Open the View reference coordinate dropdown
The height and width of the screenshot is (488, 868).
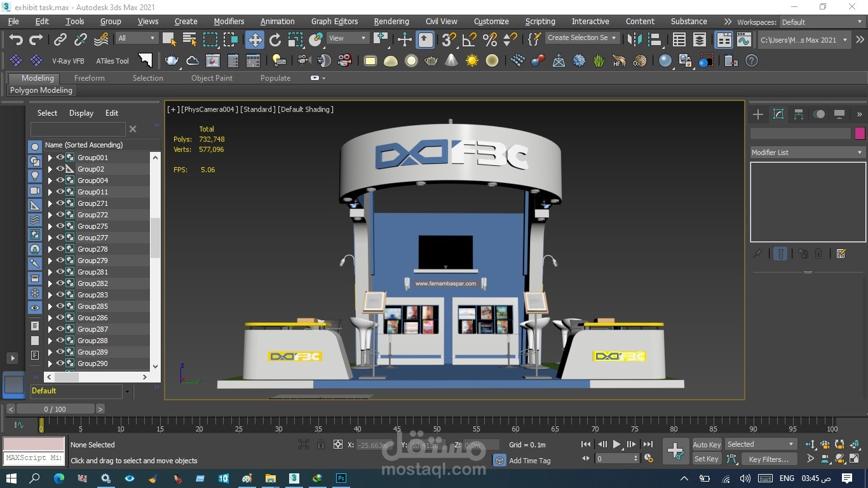(x=347, y=38)
